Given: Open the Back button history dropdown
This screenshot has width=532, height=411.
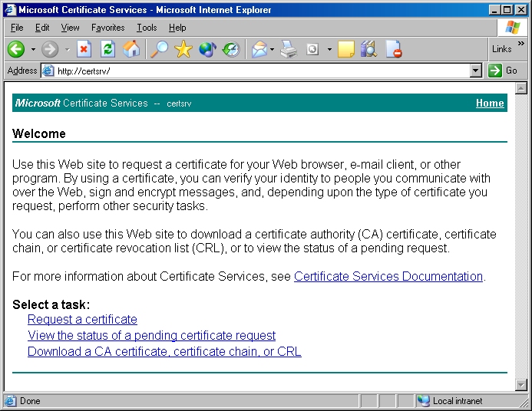Looking at the screenshot, I should click(33, 50).
